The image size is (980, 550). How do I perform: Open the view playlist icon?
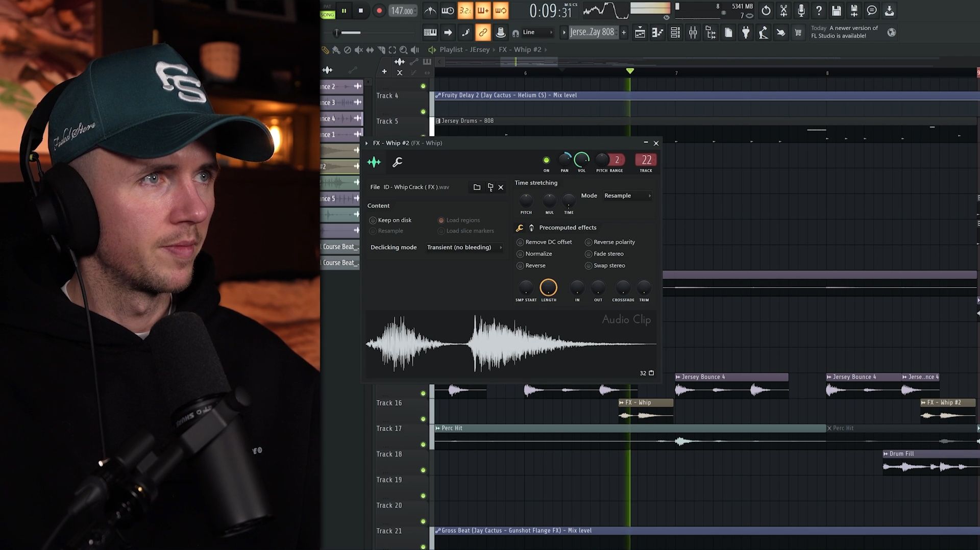[640, 33]
